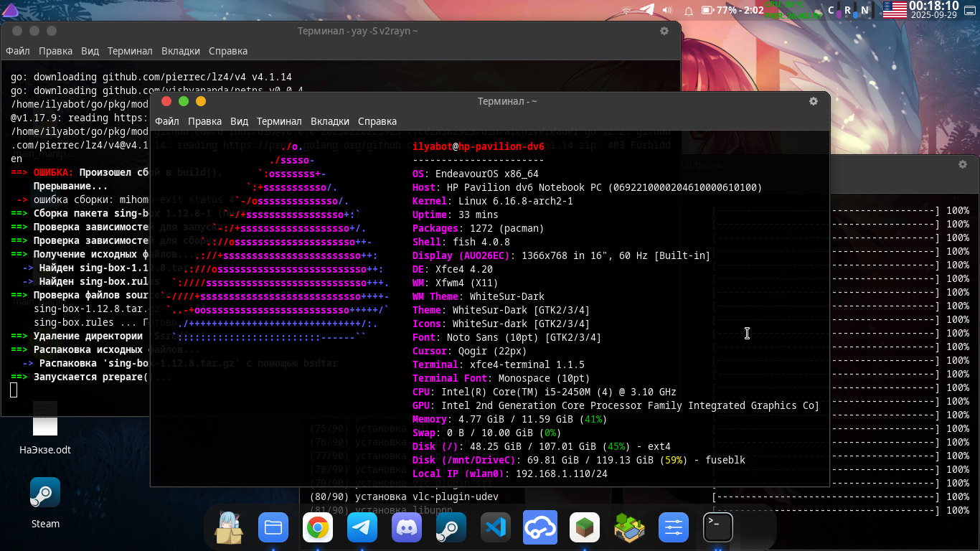This screenshot has width=980, height=551.
Task: Open the file manager dock icon
Action: pyautogui.click(x=273, y=529)
